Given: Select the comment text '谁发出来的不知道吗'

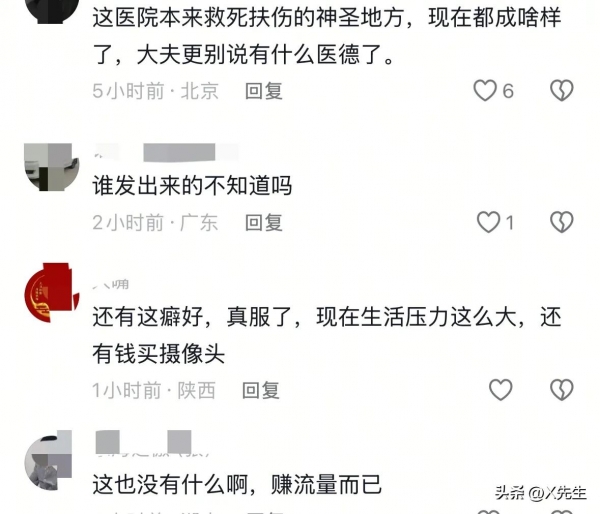Looking at the screenshot, I should 192,186.
